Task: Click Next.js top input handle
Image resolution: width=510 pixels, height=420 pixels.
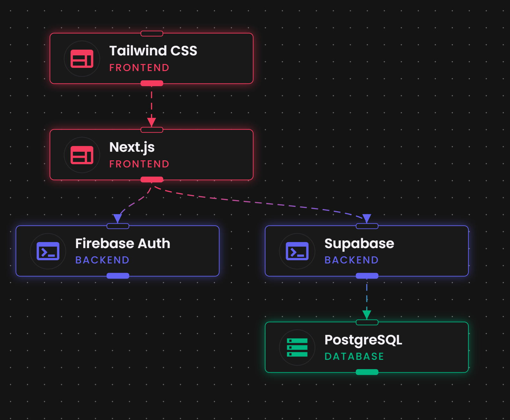Action: coord(152,130)
